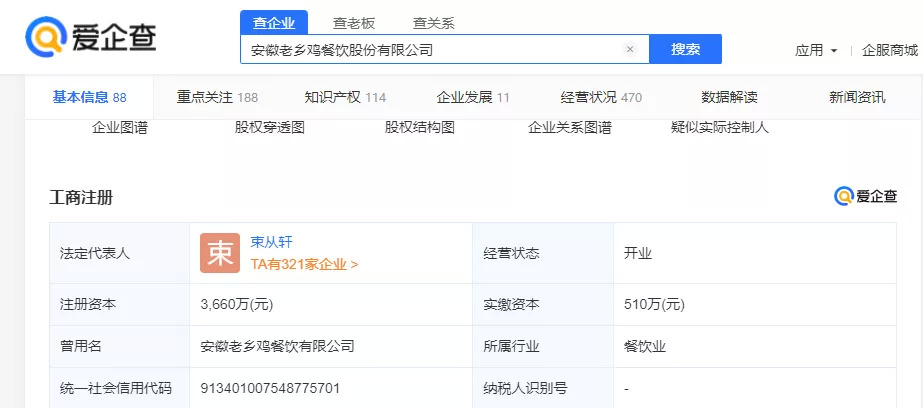This screenshot has width=923, height=408.
Task: Open the 重点关注 188 tab
Action: coord(217,97)
